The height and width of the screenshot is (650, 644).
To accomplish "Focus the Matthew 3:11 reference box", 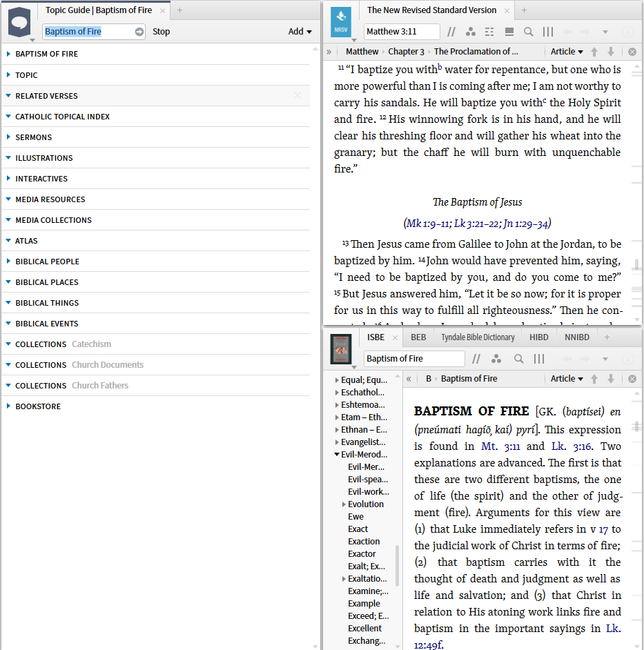I will pos(402,32).
